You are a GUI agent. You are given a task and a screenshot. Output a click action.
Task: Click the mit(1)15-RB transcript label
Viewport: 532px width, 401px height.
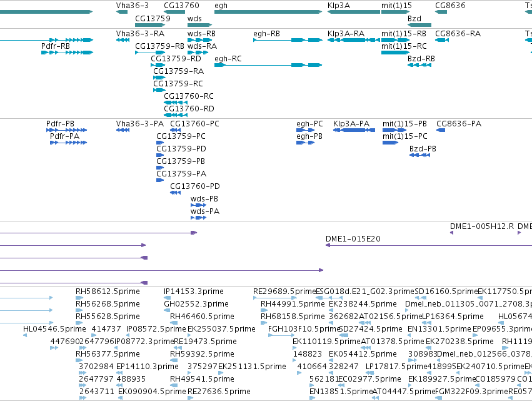coord(404,34)
